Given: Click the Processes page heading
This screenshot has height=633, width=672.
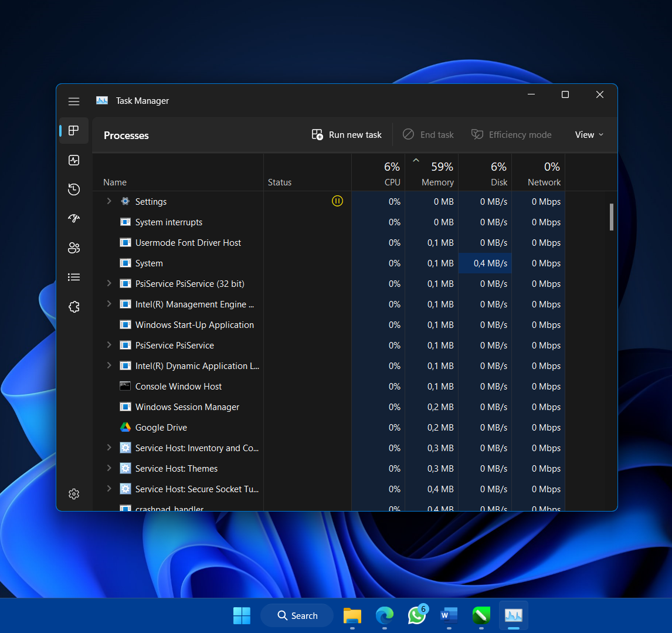Looking at the screenshot, I should 126,136.
